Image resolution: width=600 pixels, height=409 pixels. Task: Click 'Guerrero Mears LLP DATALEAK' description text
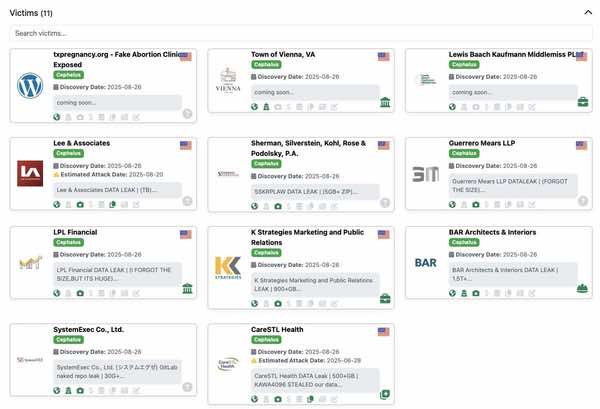pos(510,186)
